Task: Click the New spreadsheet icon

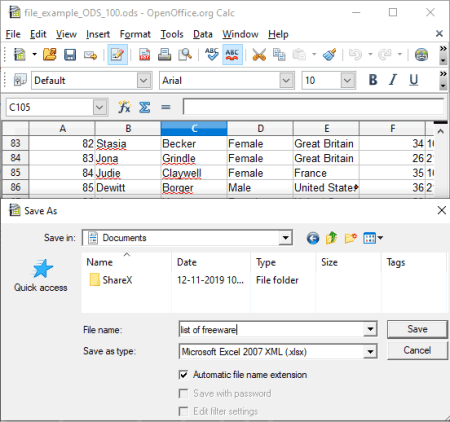Action: (19, 54)
